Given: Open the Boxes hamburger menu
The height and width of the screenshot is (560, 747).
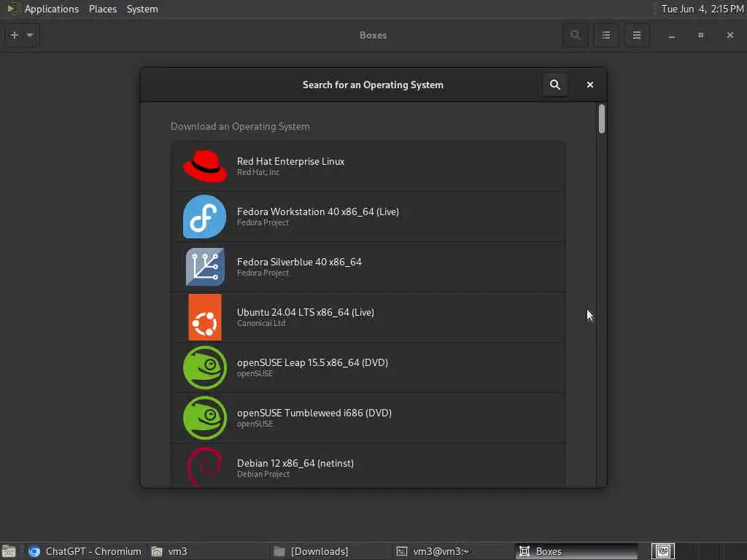Looking at the screenshot, I should click(x=636, y=35).
